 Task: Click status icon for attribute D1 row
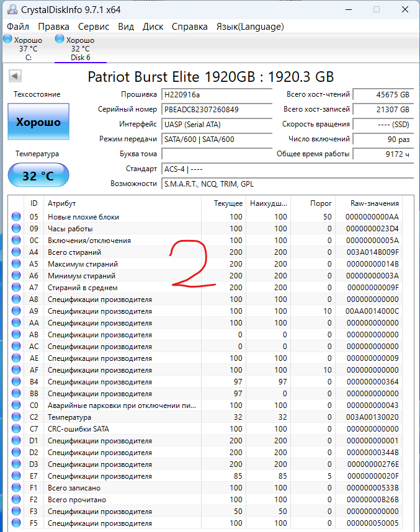click(x=16, y=440)
